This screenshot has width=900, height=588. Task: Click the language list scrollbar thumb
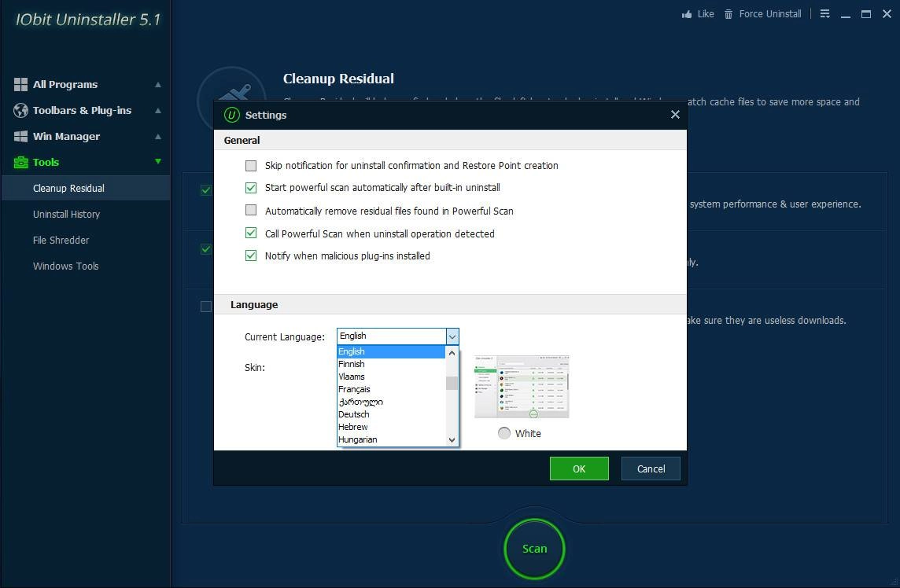coord(452,383)
